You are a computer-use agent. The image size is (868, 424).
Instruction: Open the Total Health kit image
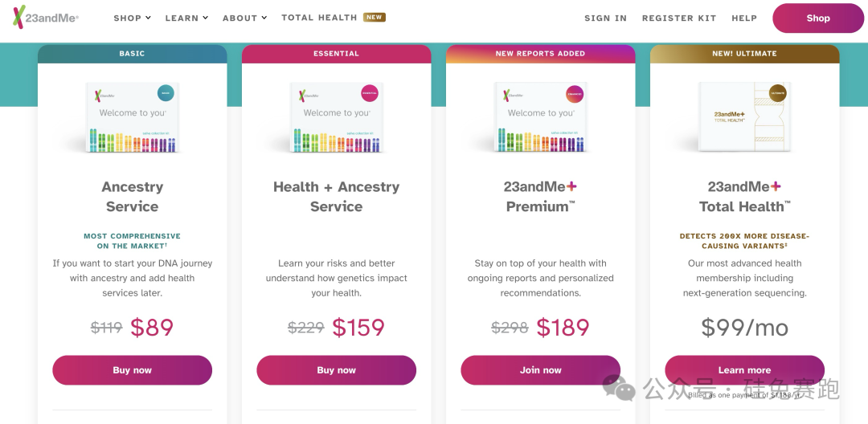pos(745,117)
